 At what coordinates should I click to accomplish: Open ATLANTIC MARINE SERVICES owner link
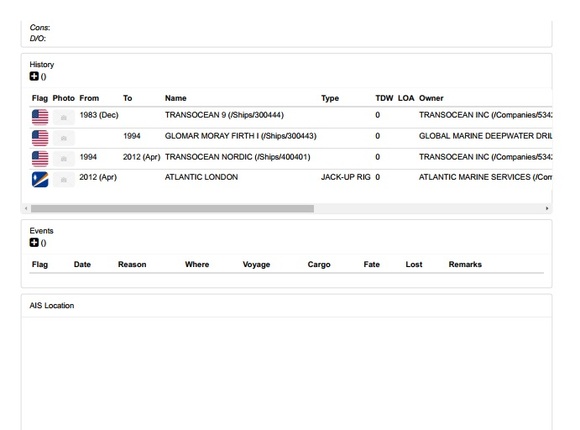[x=485, y=177]
